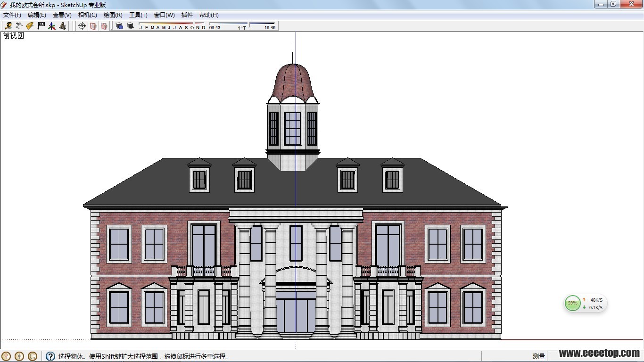Minimize the SketchUp window
This screenshot has width=644, height=362.
click(601, 4)
